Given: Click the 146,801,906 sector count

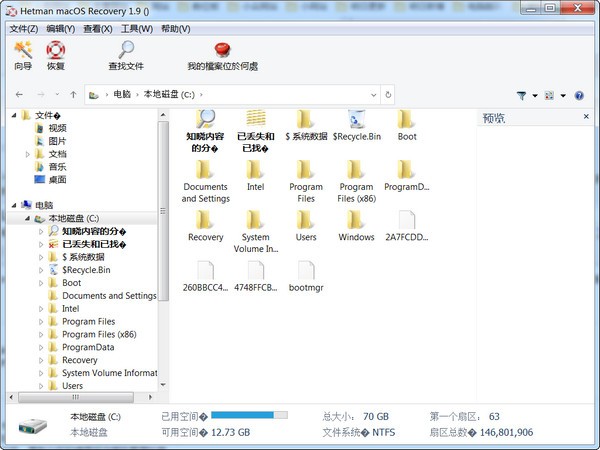Looking at the screenshot, I should click(x=506, y=433).
